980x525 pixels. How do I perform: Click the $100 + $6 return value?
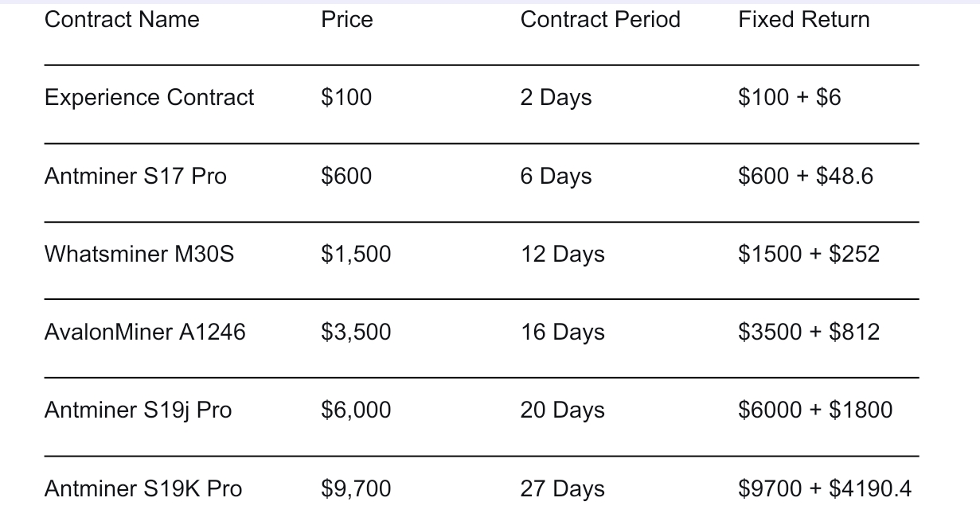789,98
